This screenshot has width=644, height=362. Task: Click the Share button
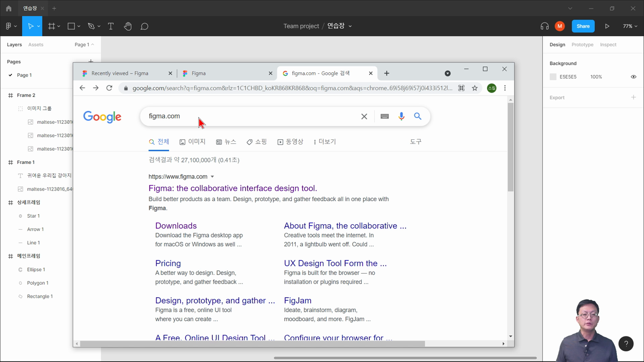583,26
